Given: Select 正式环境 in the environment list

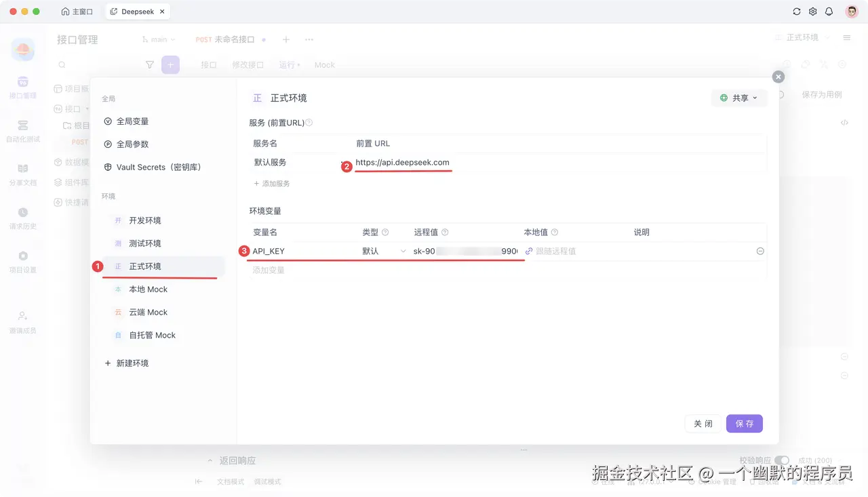Looking at the screenshot, I should (x=163, y=266).
